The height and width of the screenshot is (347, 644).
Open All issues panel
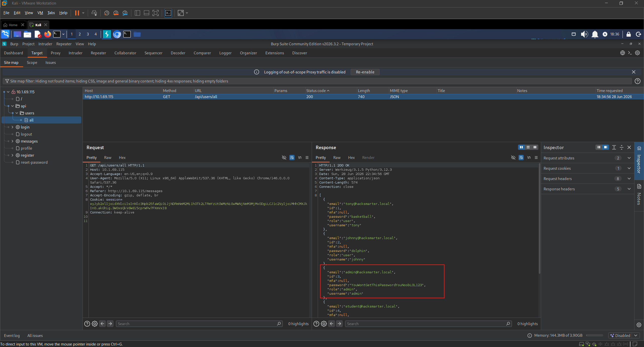pyautogui.click(x=35, y=335)
